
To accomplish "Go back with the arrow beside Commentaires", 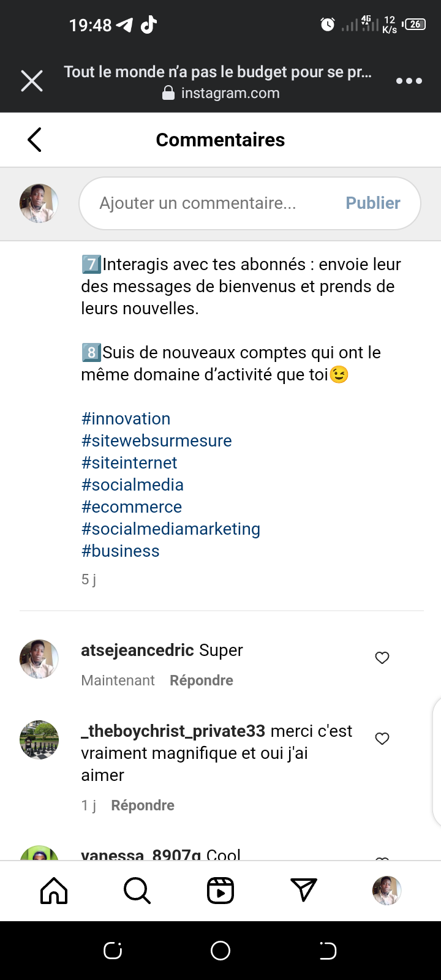I will [35, 140].
